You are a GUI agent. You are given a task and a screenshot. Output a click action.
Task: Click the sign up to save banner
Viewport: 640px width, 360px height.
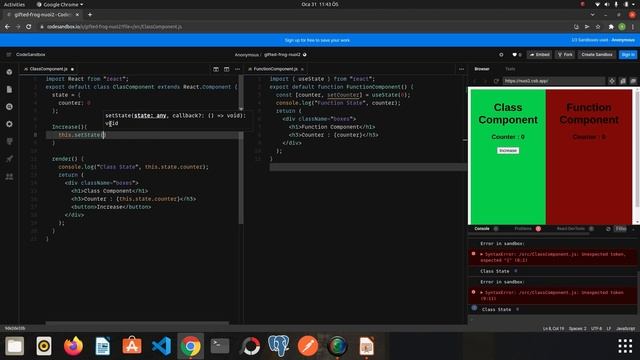pyautogui.click(x=317, y=40)
